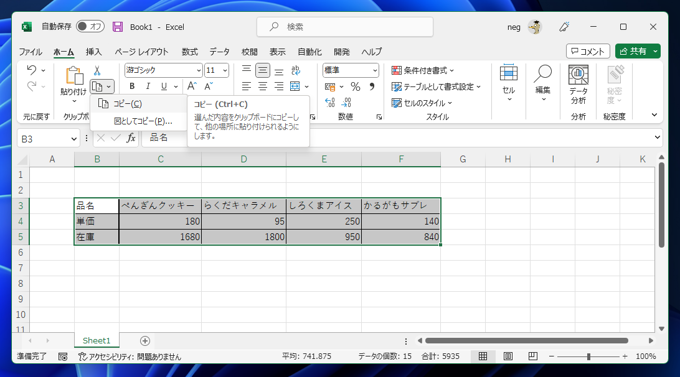Image resolution: width=680 pixels, height=377 pixels.
Task: Click the neg account profile picture
Action: (x=535, y=27)
